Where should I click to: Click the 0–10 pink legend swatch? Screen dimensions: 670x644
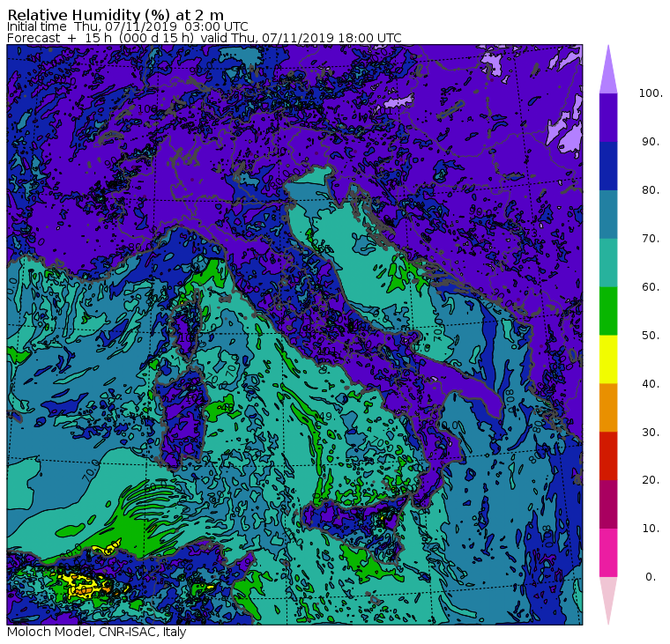[608, 552]
